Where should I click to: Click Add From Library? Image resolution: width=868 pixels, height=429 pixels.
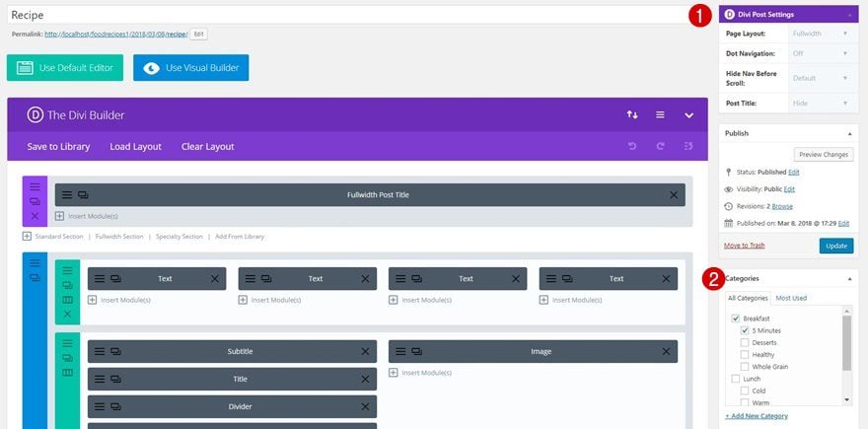240,237
